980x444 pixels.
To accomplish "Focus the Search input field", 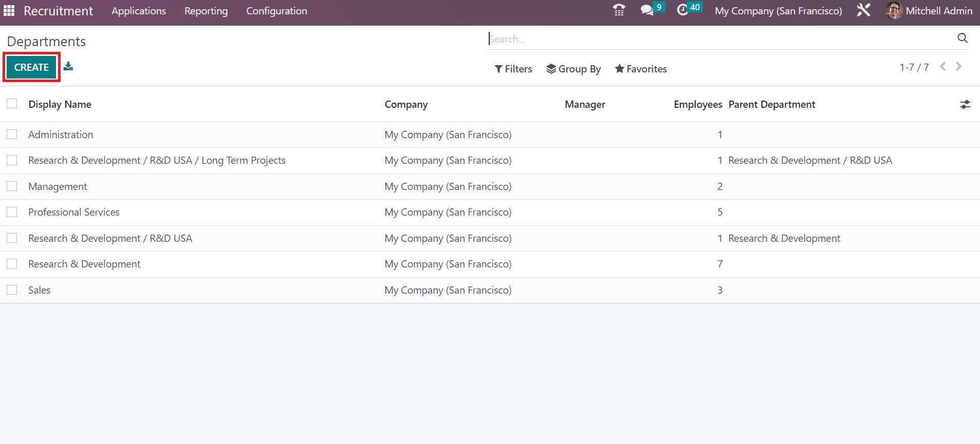I will click(719, 39).
